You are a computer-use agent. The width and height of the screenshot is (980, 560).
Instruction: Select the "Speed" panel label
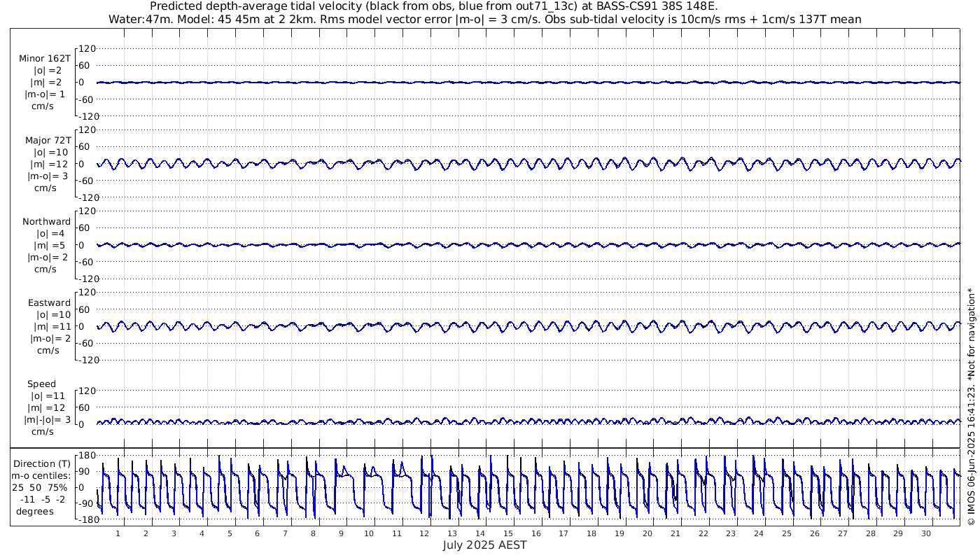coord(42,384)
